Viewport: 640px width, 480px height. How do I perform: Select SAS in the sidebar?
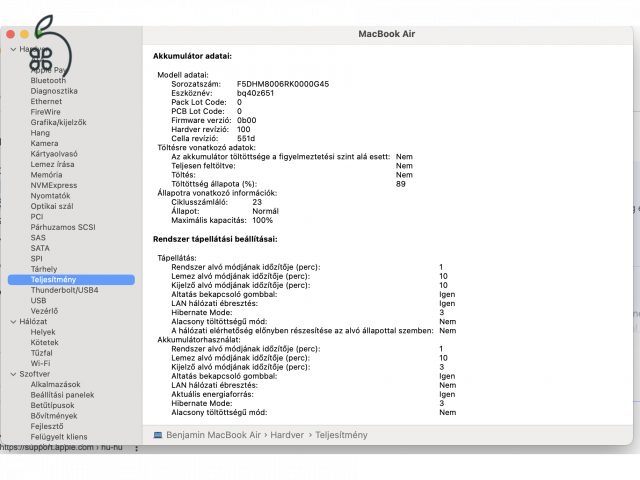[x=38, y=238]
